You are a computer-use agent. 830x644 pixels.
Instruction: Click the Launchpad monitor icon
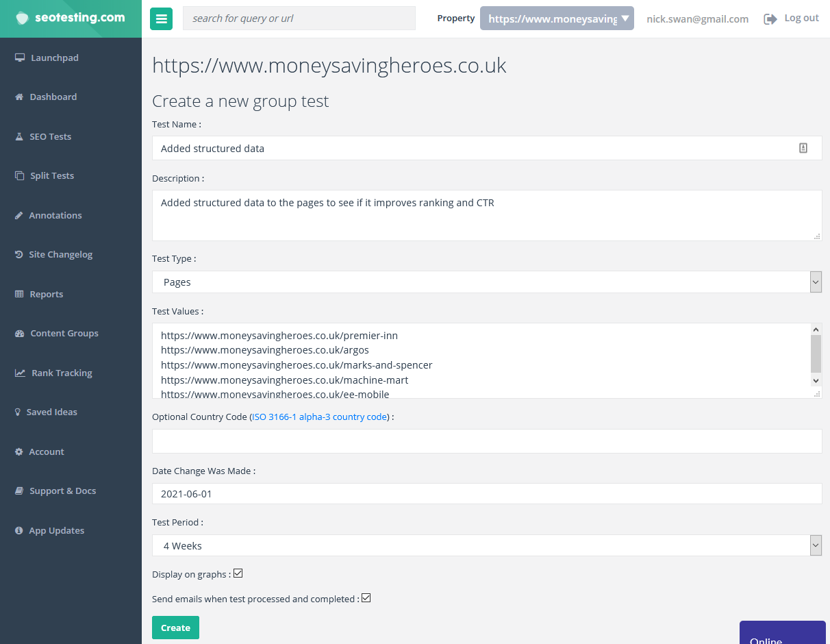click(20, 58)
